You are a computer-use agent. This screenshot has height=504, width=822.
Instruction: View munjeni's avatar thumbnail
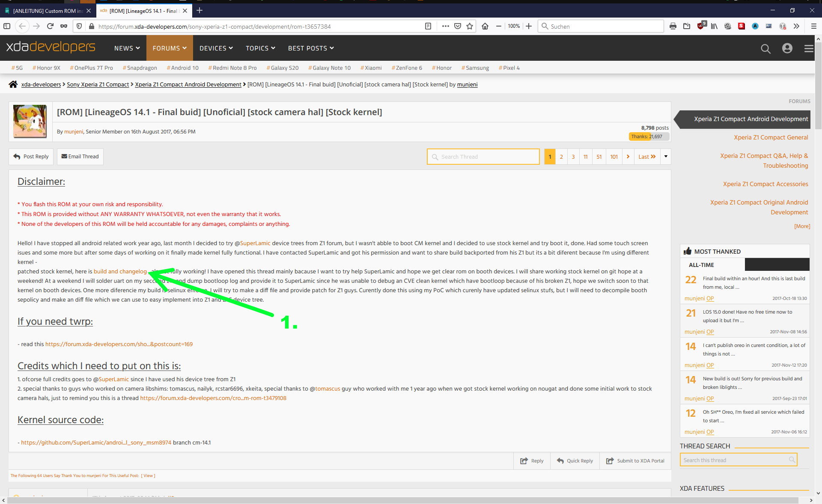(30, 121)
